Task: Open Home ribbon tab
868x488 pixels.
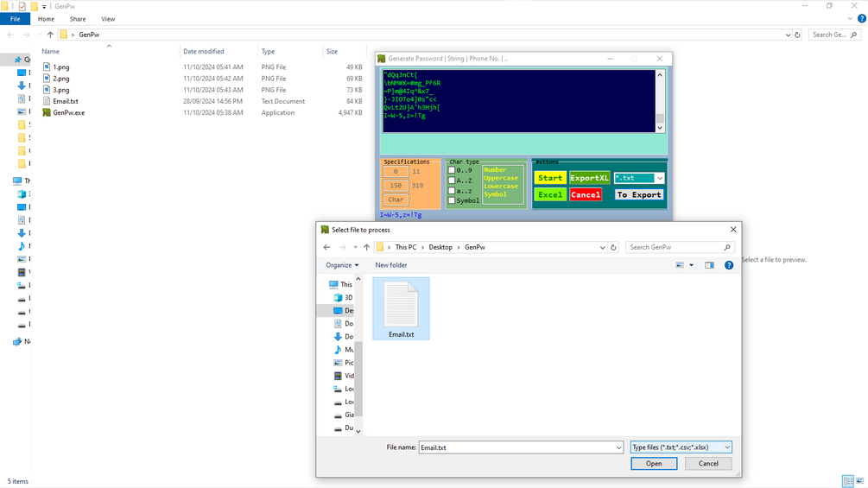Action: (46, 19)
